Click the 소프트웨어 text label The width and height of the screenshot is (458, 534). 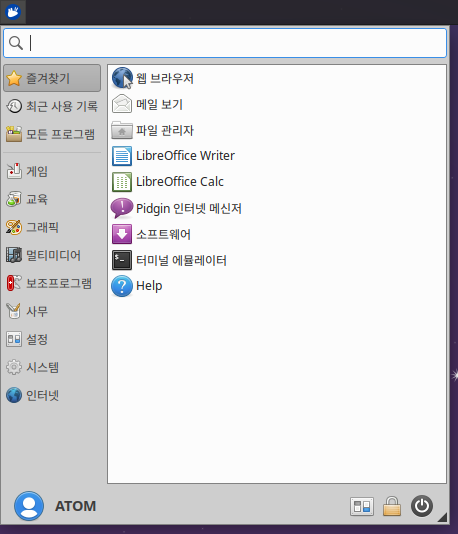(x=163, y=234)
